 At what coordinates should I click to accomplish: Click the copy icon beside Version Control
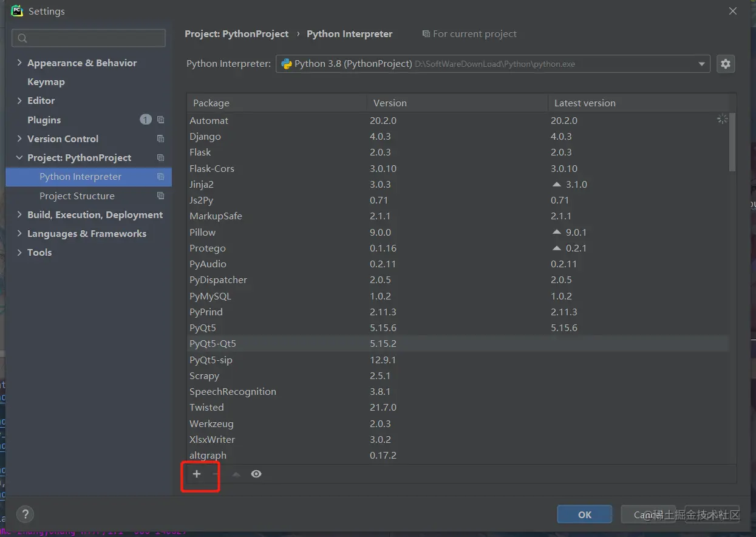(160, 139)
